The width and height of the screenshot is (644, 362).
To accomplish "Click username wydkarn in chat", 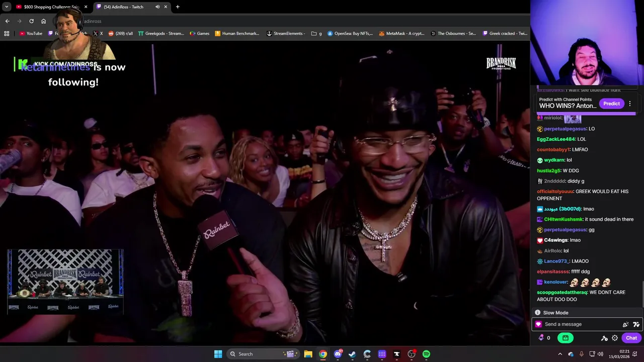I will pyautogui.click(x=554, y=160).
